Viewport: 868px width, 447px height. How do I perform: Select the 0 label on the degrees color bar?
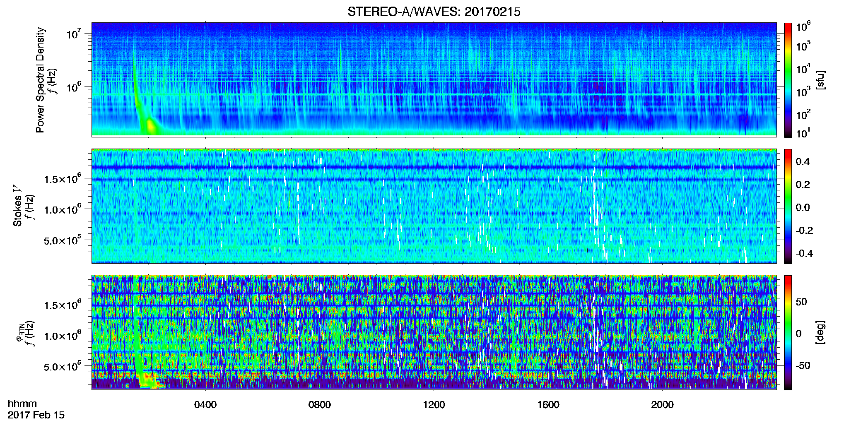pos(798,334)
